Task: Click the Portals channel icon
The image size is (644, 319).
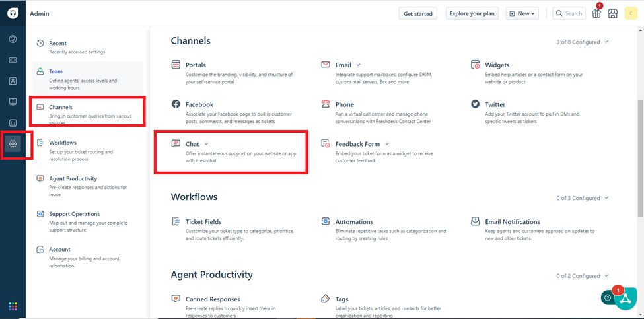Action: [176, 65]
